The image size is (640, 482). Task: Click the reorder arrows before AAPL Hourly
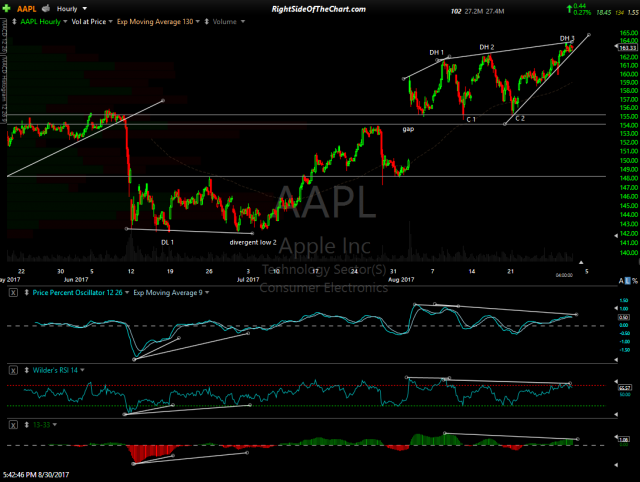point(14,22)
